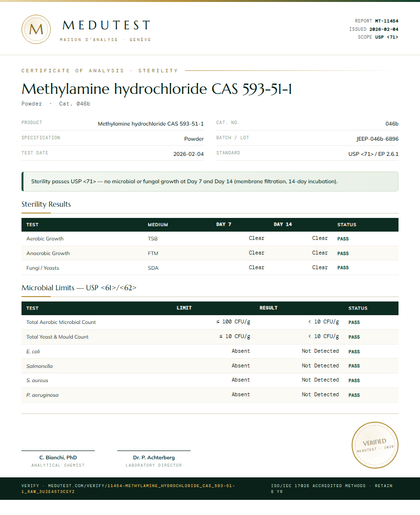Click the Aerobic Growth row label
The height and width of the screenshot is (515, 420).
[x=45, y=239]
